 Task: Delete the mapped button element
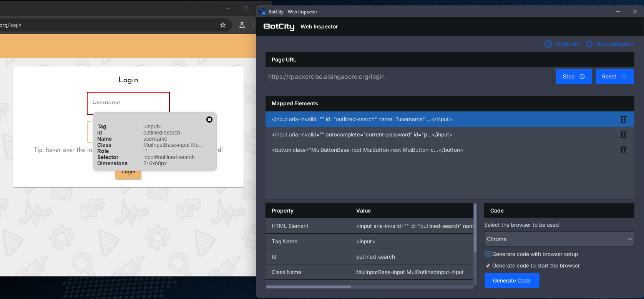[x=623, y=150]
